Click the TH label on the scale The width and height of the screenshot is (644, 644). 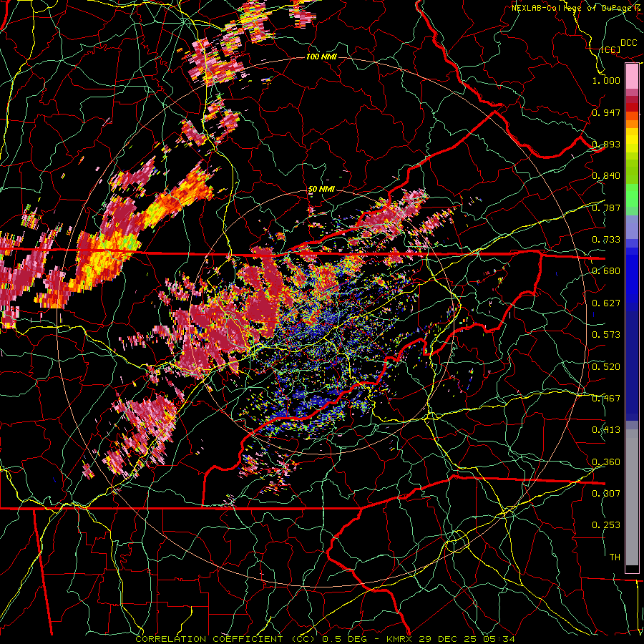(x=615, y=557)
